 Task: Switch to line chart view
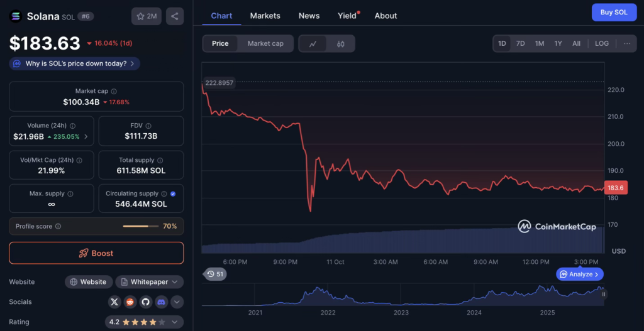(313, 43)
